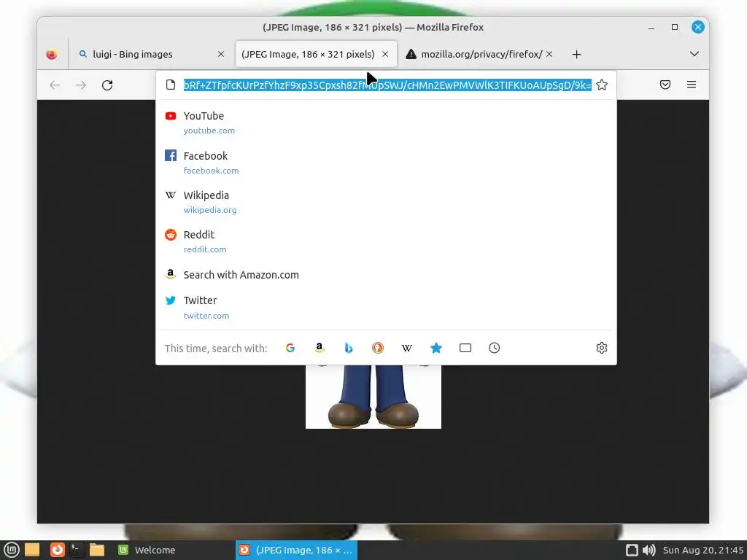
Task: Open the tray icon left of volume
Action: (x=632, y=550)
